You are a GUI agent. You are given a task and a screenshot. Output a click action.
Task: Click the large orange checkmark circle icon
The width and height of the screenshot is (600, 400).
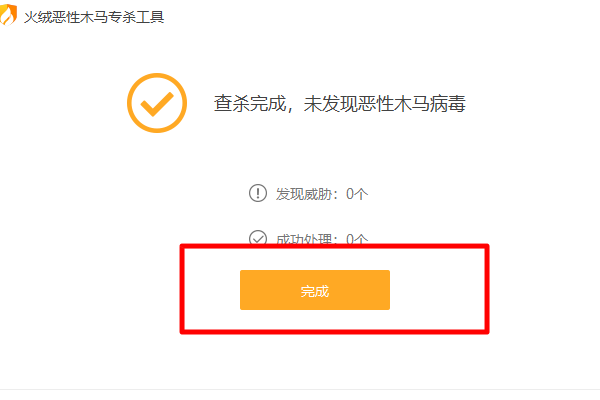(x=157, y=101)
